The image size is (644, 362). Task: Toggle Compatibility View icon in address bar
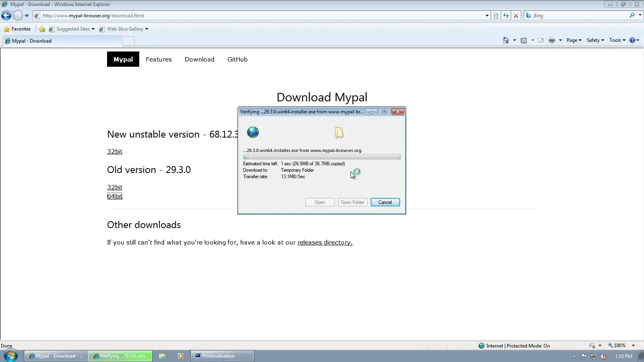click(x=496, y=16)
